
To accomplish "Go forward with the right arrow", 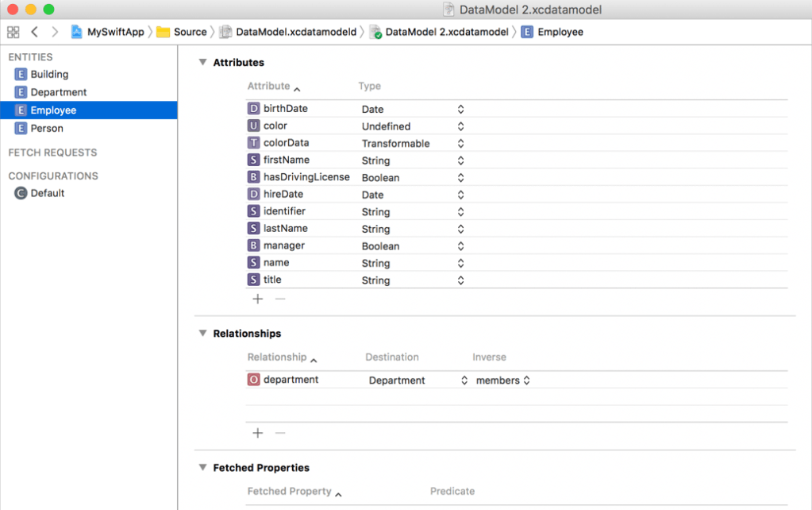I will coord(55,32).
